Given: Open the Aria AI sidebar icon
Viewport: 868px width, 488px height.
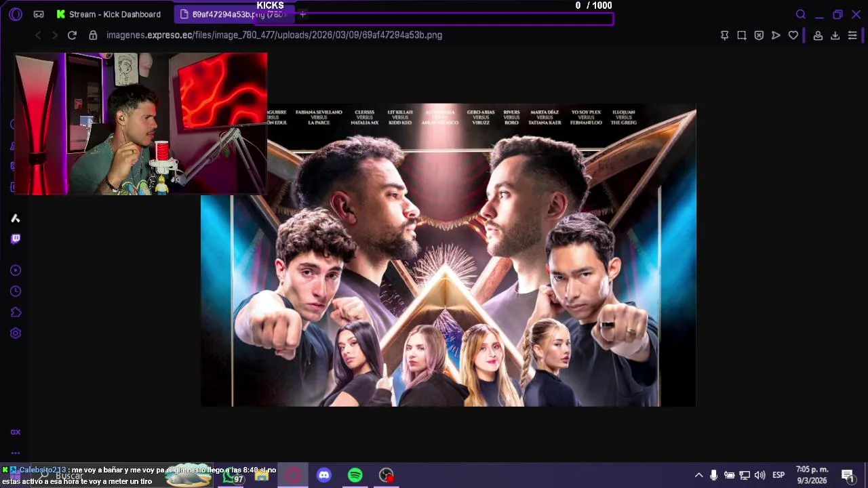Looking at the screenshot, I should click(x=16, y=218).
